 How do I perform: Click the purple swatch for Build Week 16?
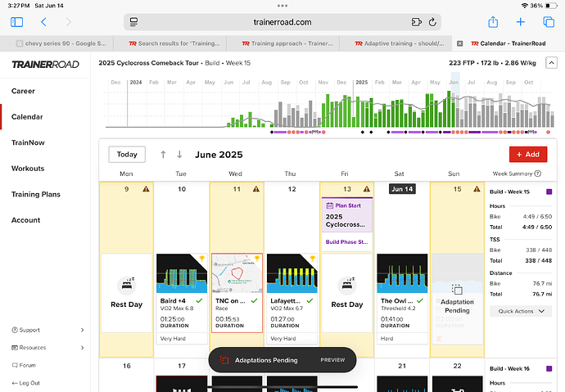pos(549,368)
